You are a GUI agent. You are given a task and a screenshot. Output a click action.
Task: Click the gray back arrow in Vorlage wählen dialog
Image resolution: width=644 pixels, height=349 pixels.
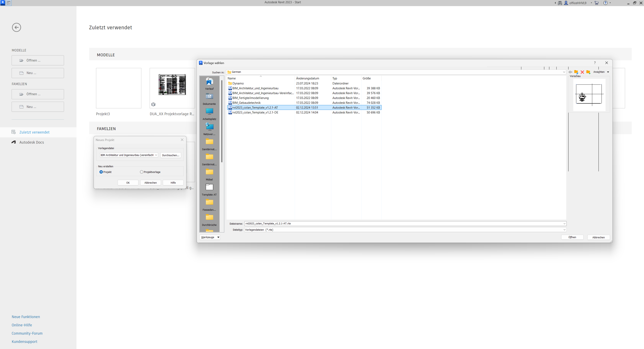(570, 72)
